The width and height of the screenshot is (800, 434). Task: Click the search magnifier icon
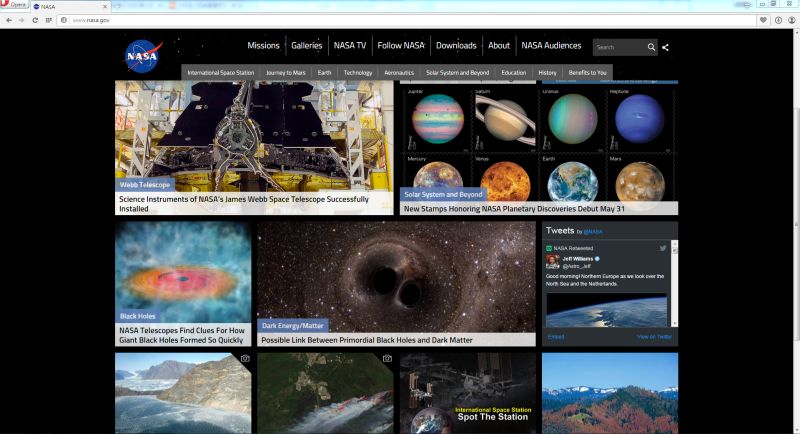pos(651,47)
